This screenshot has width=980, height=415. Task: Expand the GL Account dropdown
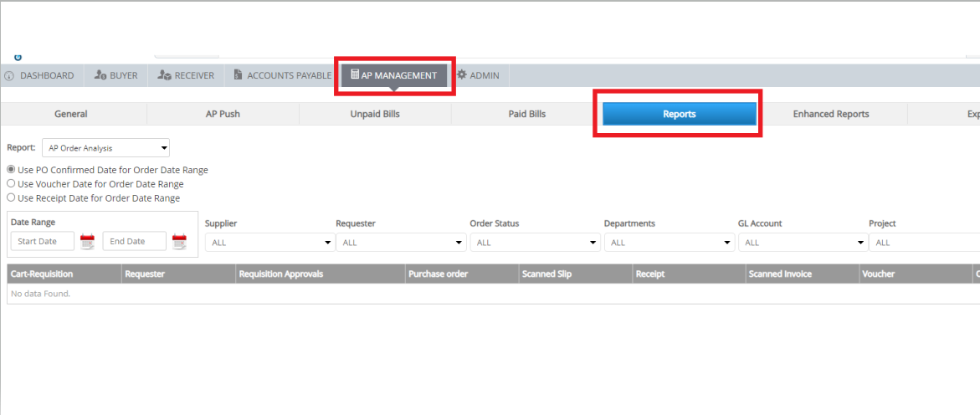[x=803, y=243]
